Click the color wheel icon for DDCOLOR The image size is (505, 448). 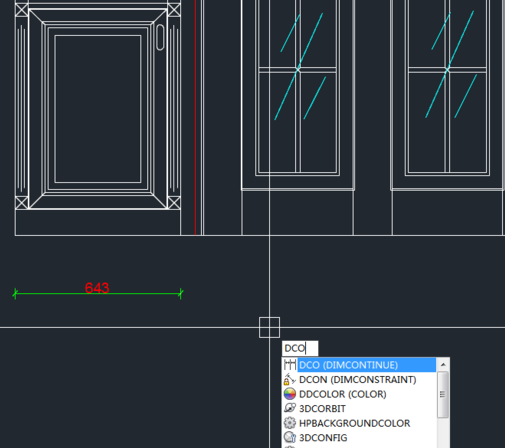click(x=290, y=394)
